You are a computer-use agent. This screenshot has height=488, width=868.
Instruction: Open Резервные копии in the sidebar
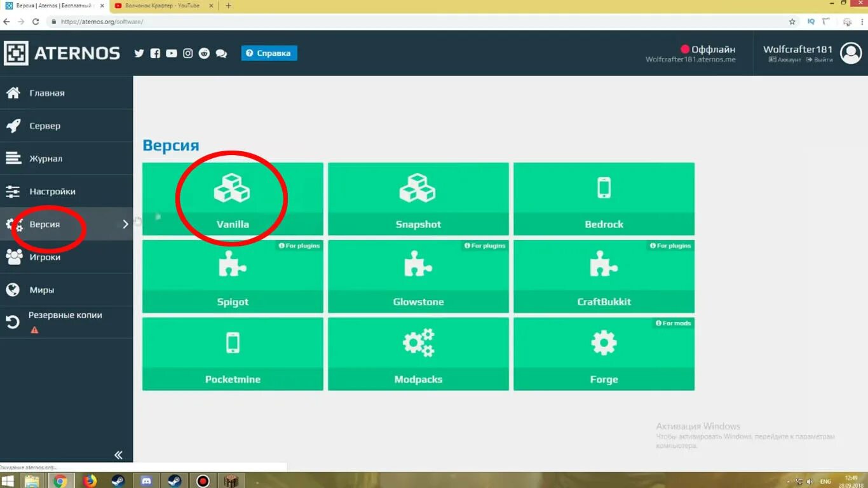(x=66, y=322)
